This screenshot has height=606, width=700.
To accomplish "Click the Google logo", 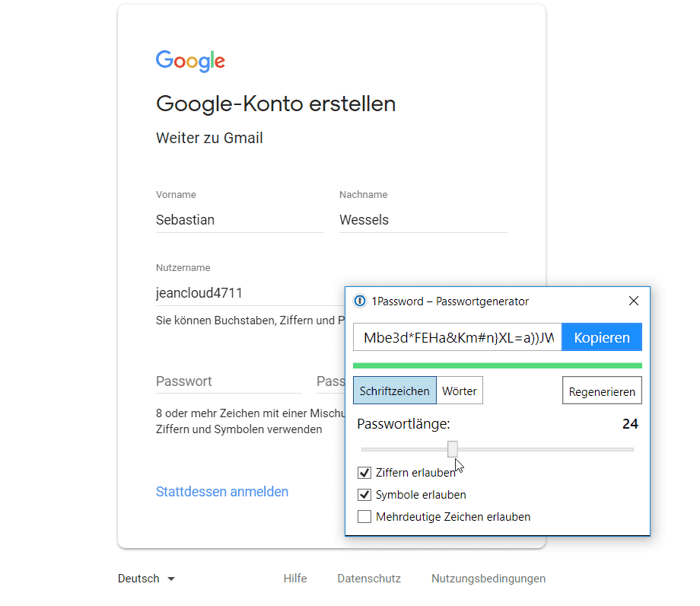I will pyautogui.click(x=190, y=61).
